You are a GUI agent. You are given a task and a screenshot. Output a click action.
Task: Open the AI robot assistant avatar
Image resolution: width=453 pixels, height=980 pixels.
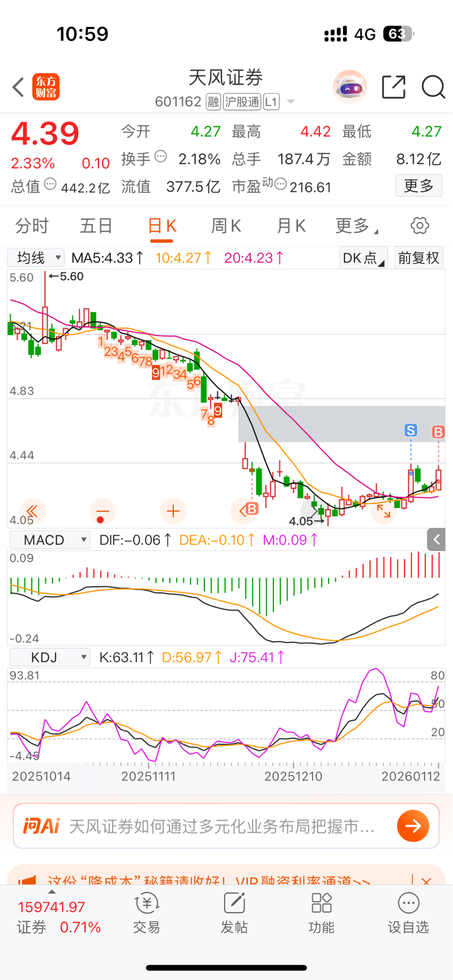(350, 87)
